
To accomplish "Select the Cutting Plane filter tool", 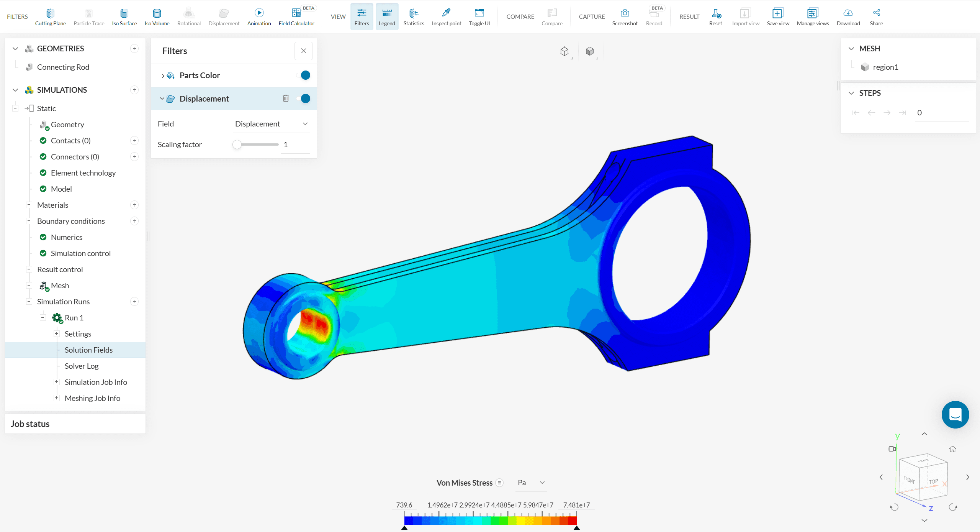I will coord(50,17).
